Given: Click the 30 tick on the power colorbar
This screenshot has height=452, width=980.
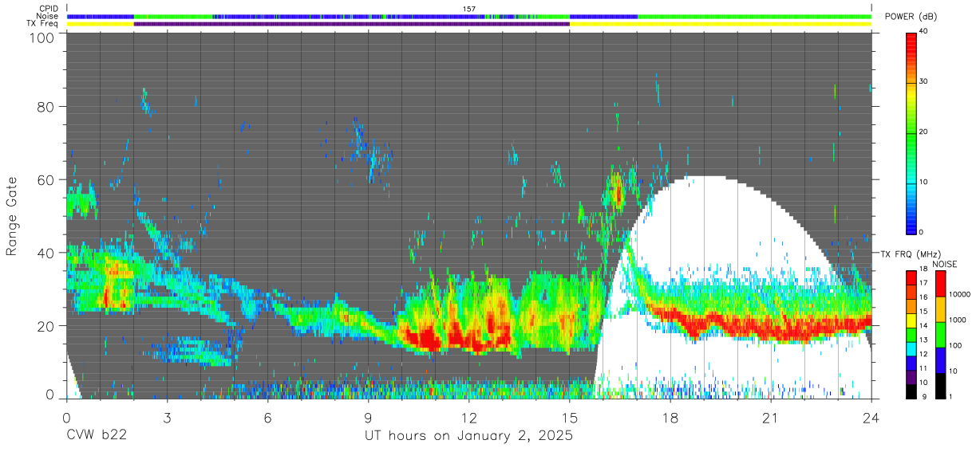Looking at the screenshot, I should [x=923, y=81].
